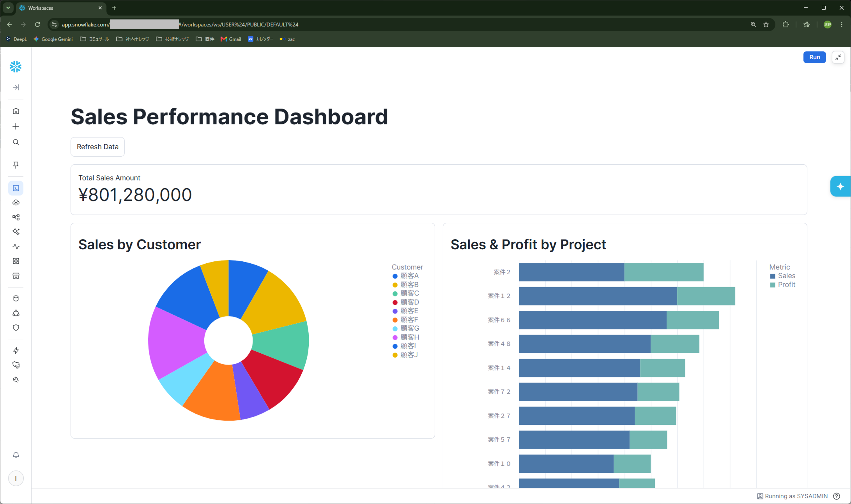The height and width of the screenshot is (504, 851).
Task: Click the Snowflake logo icon
Action: click(x=16, y=67)
